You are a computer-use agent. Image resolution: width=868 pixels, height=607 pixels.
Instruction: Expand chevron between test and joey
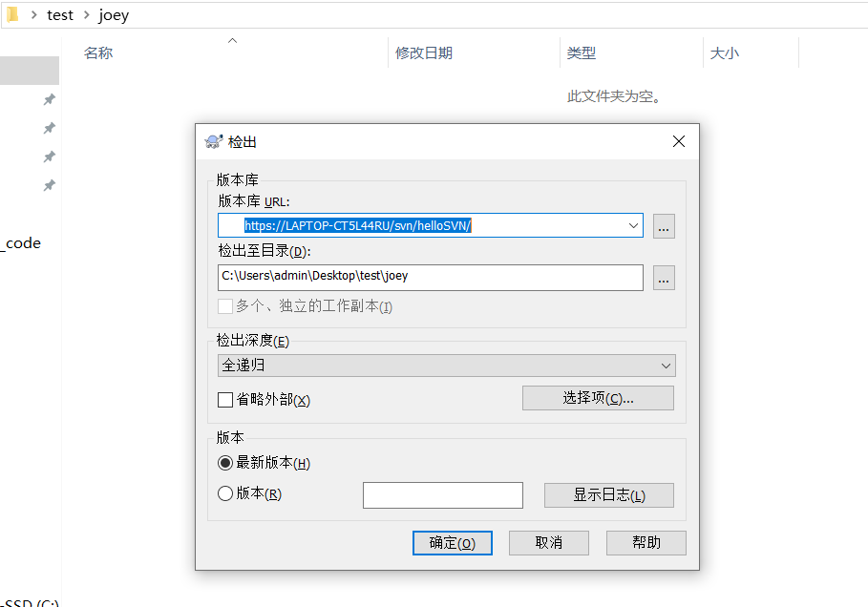click(86, 15)
